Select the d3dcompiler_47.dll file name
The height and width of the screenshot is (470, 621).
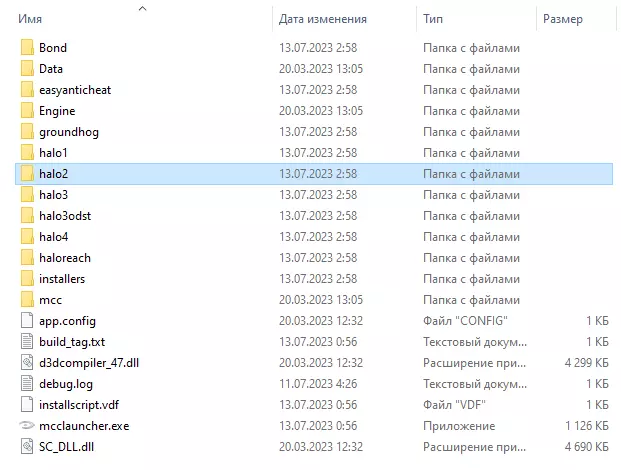tap(89, 363)
